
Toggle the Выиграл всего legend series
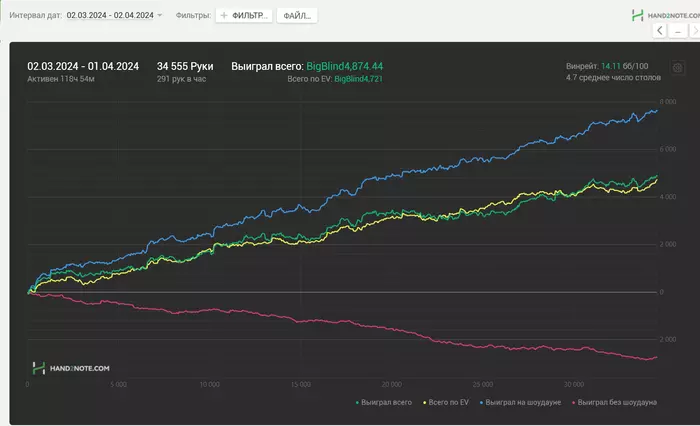click(x=384, y=402)
